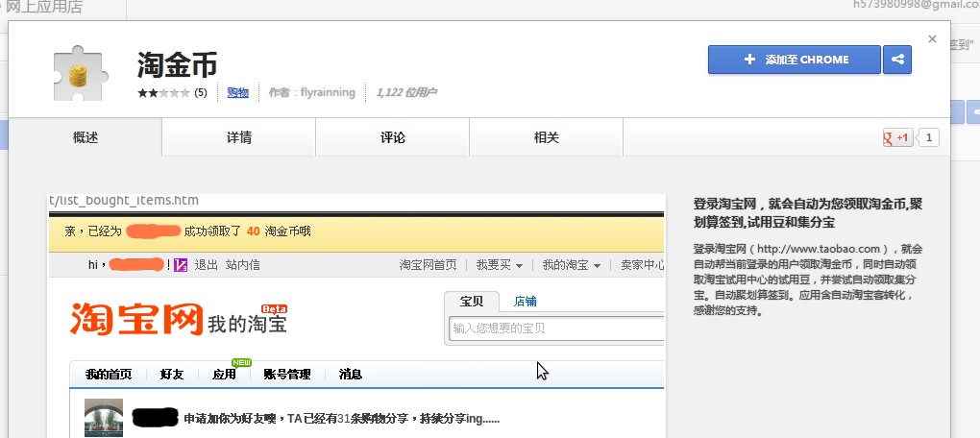Select the 店铺 search tab

click(525, 302)
